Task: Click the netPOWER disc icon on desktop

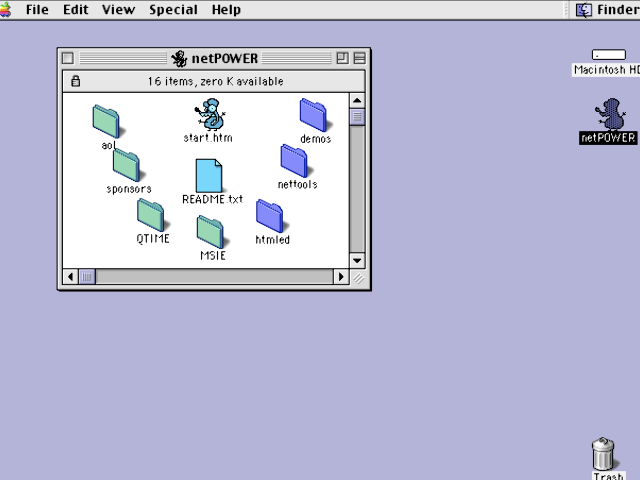Action: (609, 114)
